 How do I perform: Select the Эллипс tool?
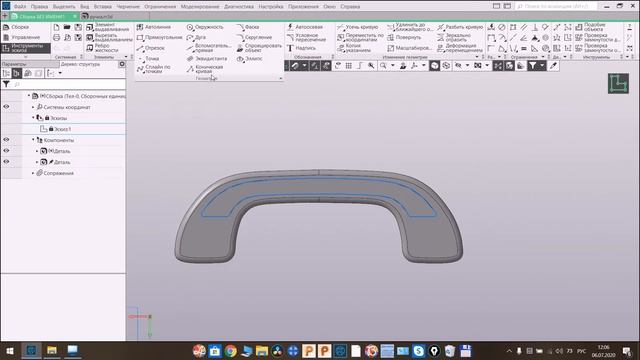point(249,59)
